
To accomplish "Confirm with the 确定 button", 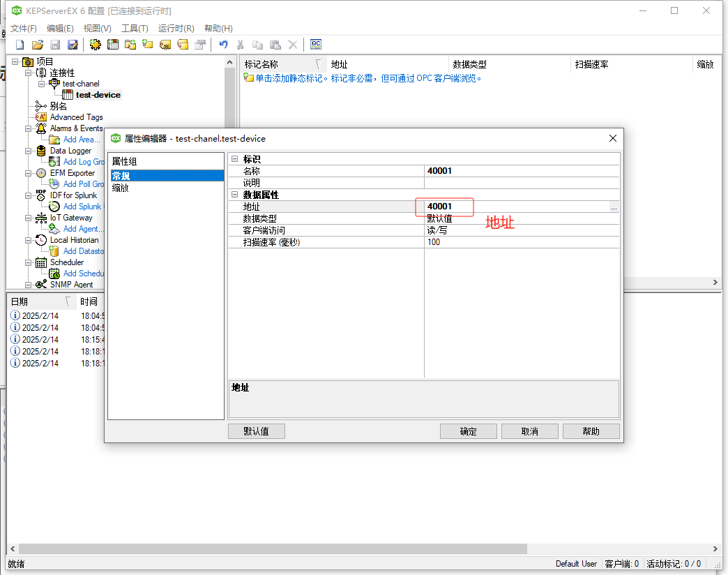I will point(468,431).
